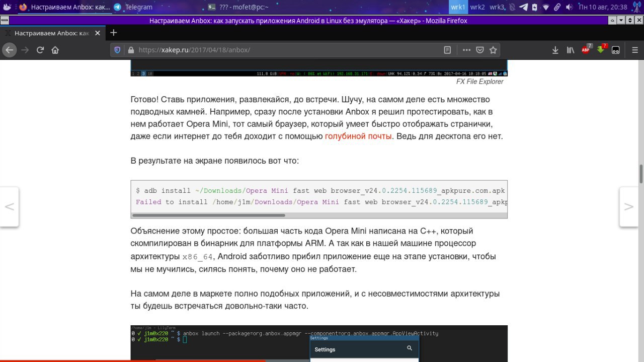The image size is (644, 362).
Task: Open the Firefox hamburger menu
Action: pyautogui.click(x=635, y=50)
